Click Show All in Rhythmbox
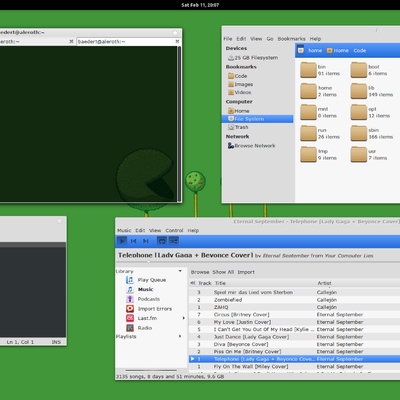This screenshot has width=400, height=400. pyautogui.click(x=223, y=272)
